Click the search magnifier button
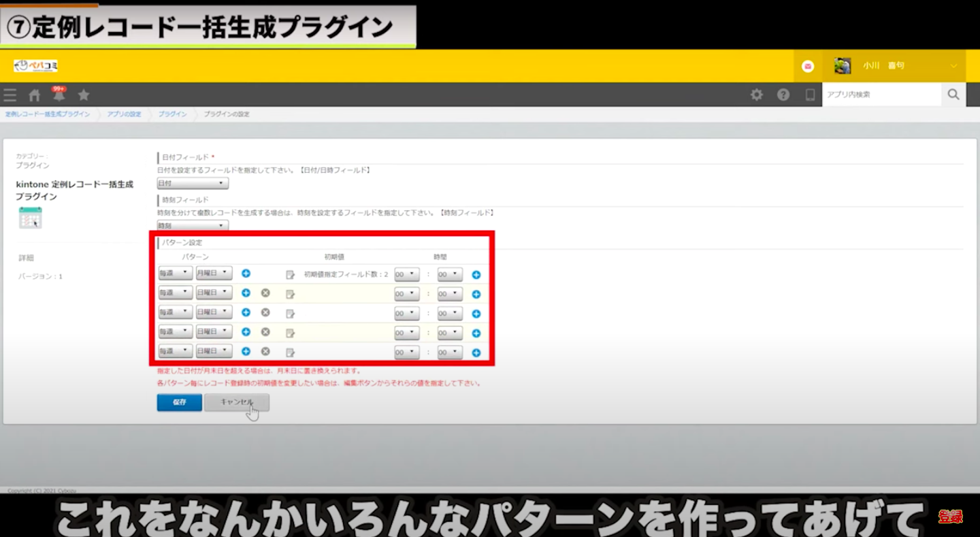 [x=953, y=95]
